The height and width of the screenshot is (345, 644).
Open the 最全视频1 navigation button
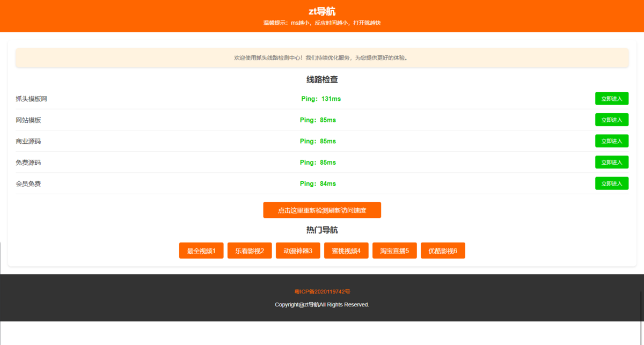coord(201,251)
